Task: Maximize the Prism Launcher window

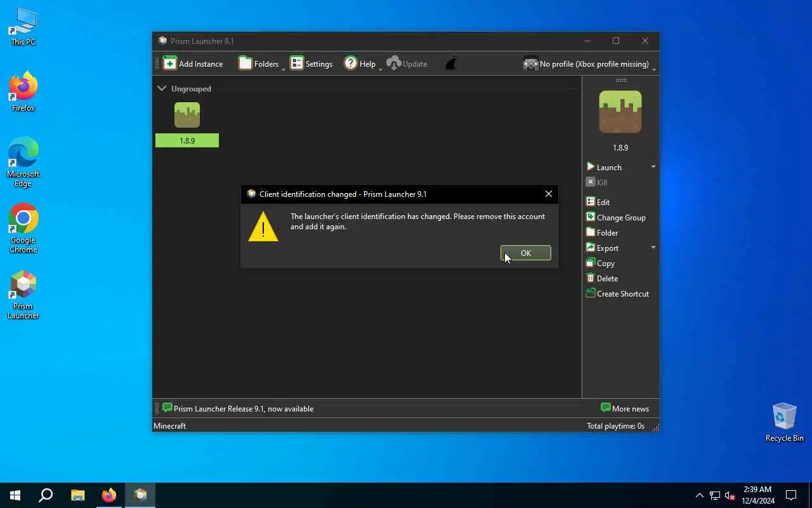Action: point(615,41)
